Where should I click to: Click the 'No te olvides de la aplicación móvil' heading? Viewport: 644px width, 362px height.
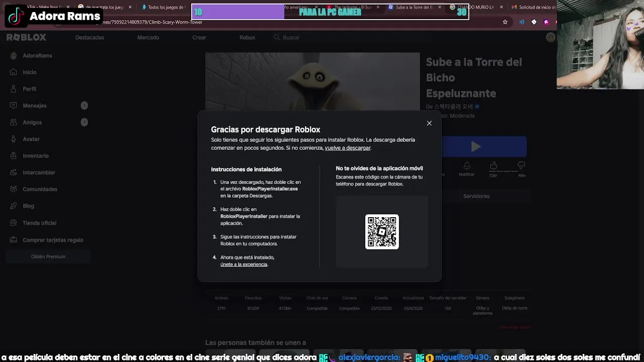click(x=379, y=168)
